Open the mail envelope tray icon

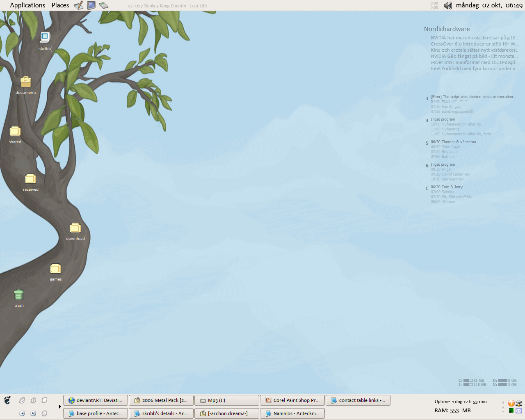click(519, 411)
